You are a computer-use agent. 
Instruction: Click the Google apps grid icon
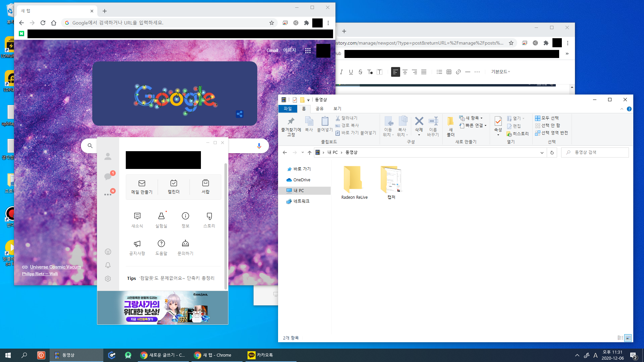[308, 51]
